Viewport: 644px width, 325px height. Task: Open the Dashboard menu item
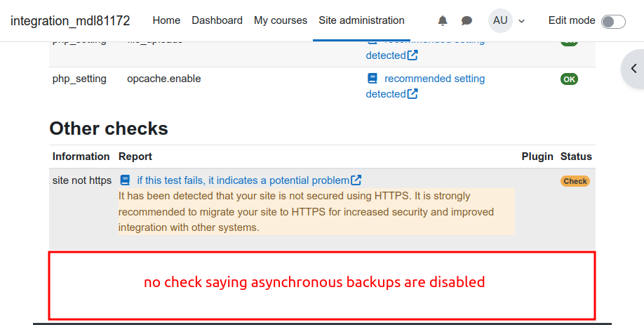[217, 20]
